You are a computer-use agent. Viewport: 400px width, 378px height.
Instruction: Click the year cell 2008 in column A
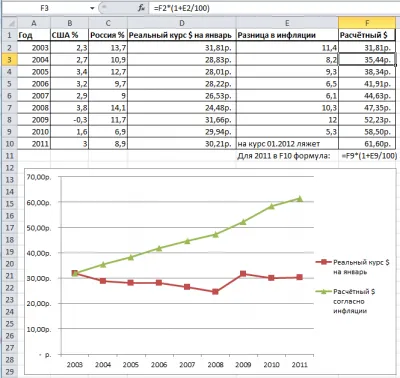(x=34, y=108)
